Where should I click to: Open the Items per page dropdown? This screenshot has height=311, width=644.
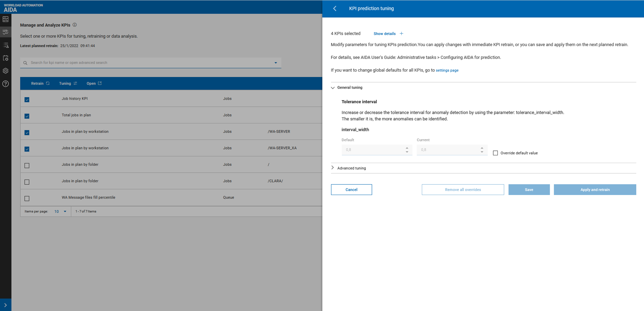(60, 211)
